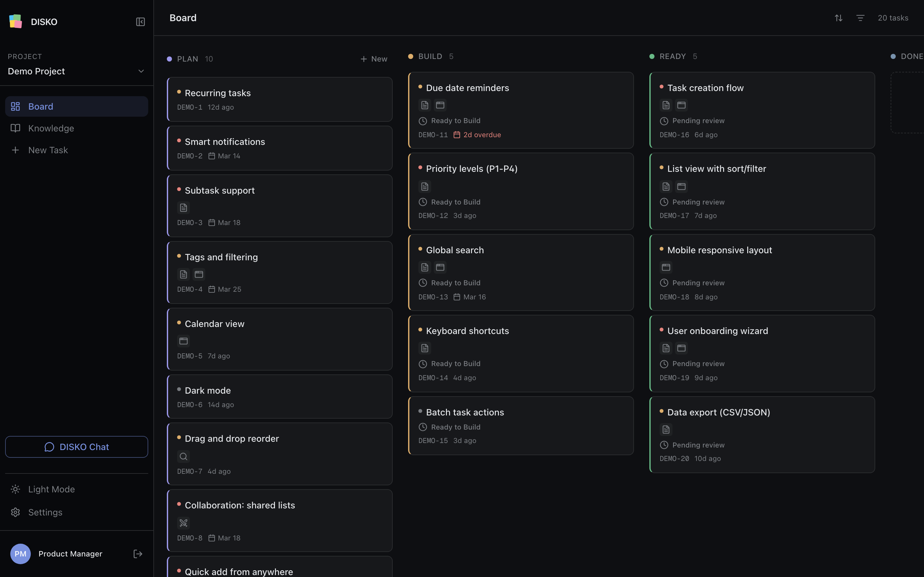Click New to add a task in PLAN
Viewport: 924px width, 577px height.
pyautogui.click(x=374, y=59)
